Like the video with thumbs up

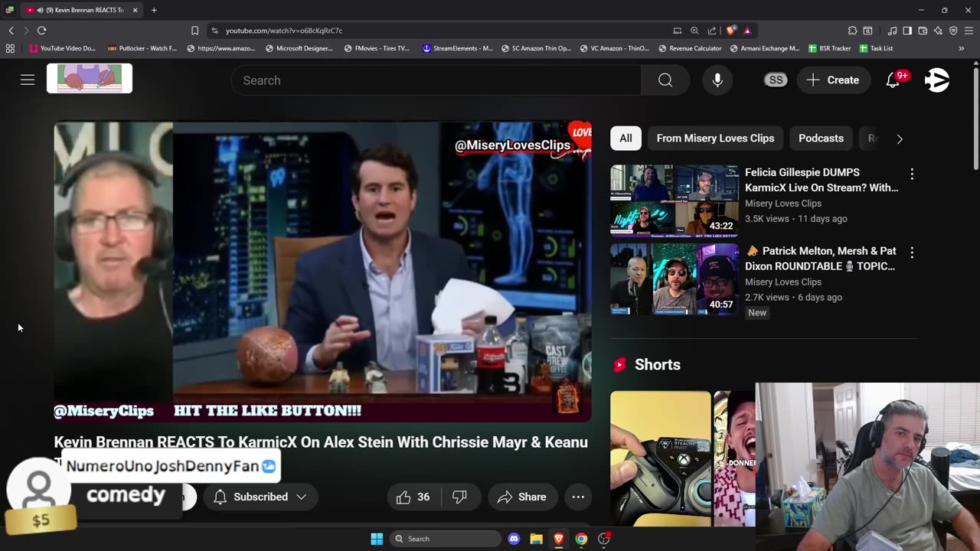[x=413, y=497]
